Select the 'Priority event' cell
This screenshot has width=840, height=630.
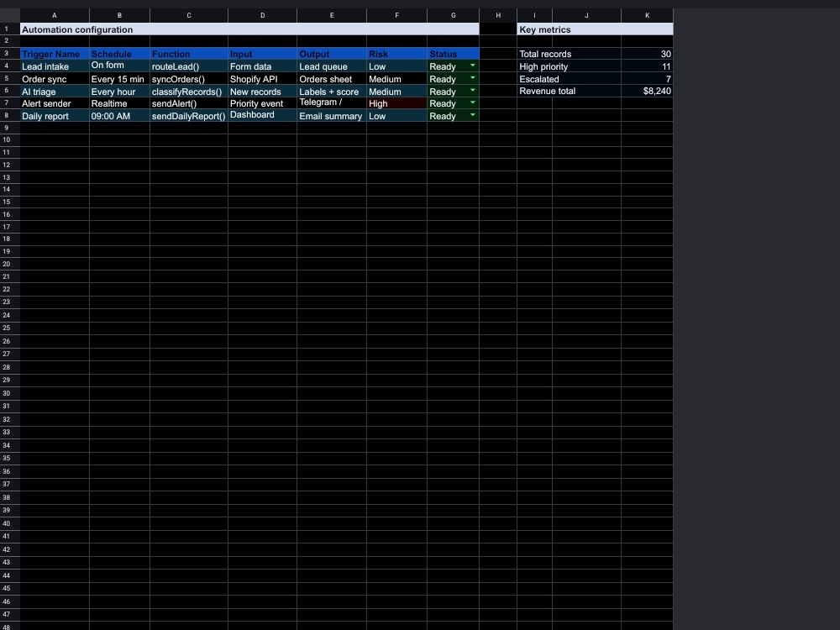pyautogui.click(x=262, y=103)
